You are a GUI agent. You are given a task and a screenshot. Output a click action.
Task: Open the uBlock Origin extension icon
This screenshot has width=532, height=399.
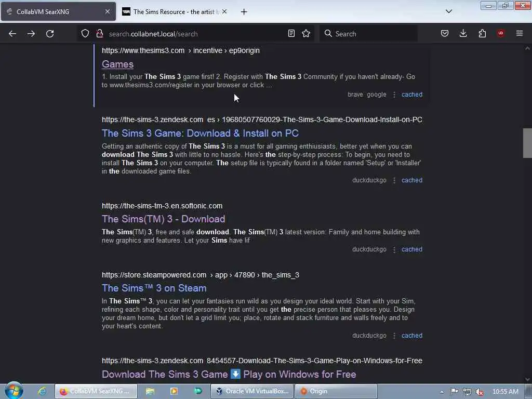(x=500, y=33)
